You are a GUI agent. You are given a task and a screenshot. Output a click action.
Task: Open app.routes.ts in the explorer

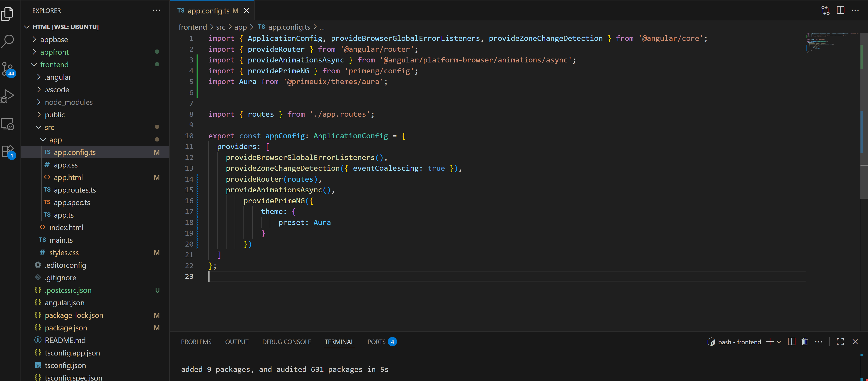(x=74, y=190)
